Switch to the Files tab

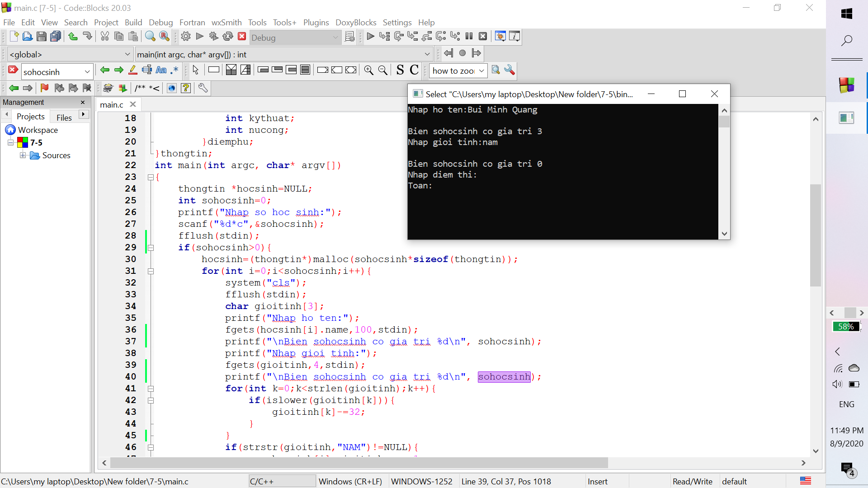(x=64, y=117)
